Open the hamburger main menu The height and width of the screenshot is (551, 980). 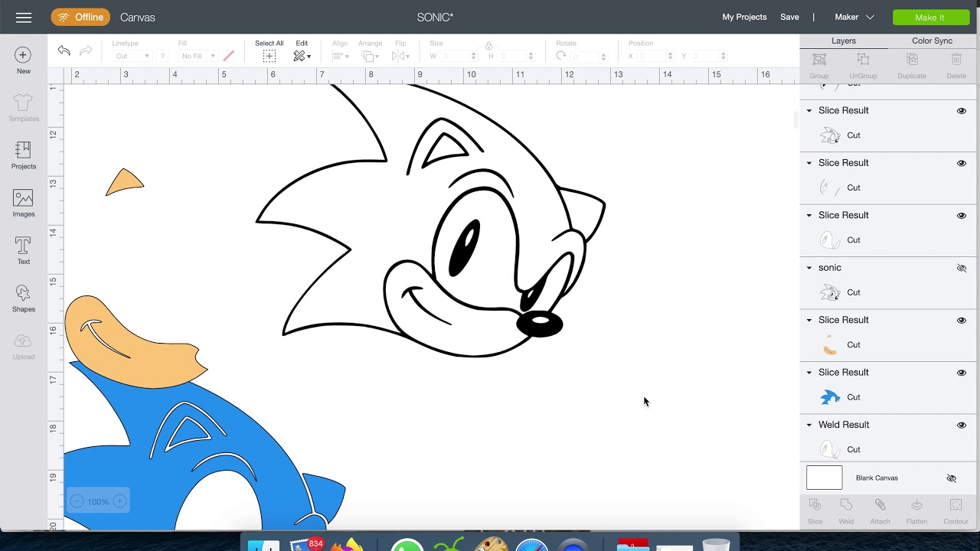tap(24, 17)
